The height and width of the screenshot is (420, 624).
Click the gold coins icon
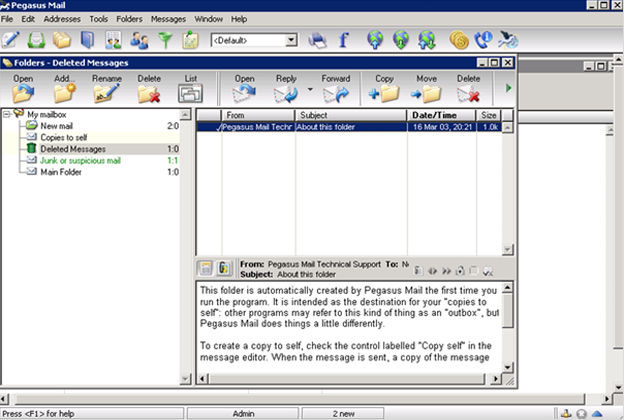point(458,40)
